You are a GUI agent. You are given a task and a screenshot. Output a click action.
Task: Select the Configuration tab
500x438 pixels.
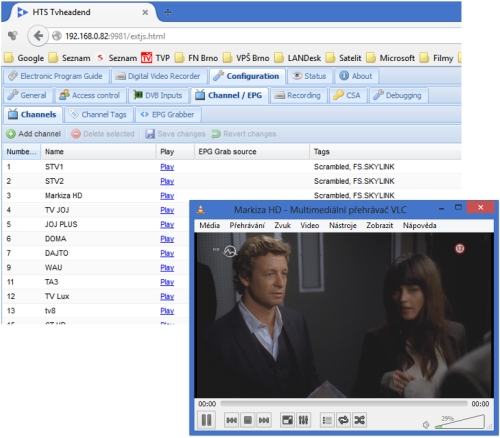(247, 76)
